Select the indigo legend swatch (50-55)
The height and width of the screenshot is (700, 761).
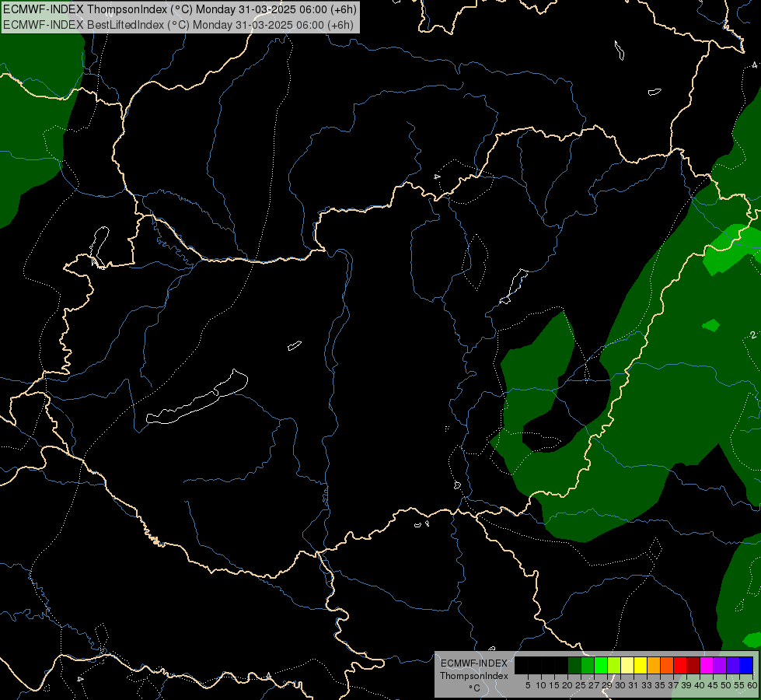[x=733, y=666]
